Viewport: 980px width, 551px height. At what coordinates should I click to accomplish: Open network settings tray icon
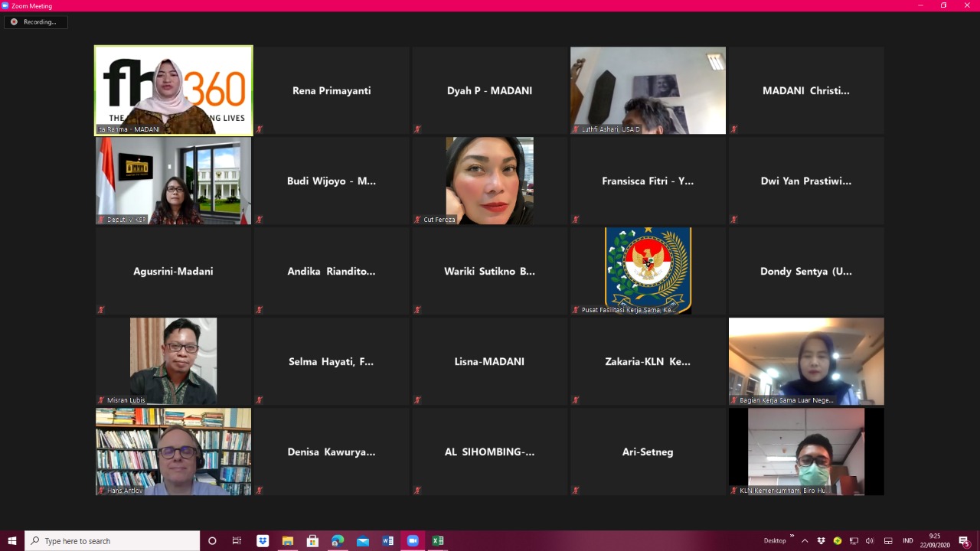click(x=854, y=541)
